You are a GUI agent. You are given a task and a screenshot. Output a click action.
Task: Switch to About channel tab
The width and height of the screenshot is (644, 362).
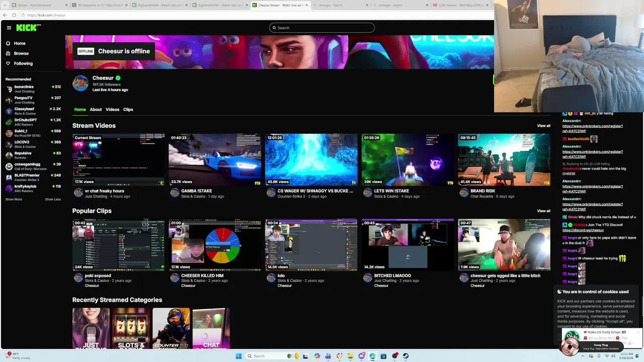[x=96, y=109]
